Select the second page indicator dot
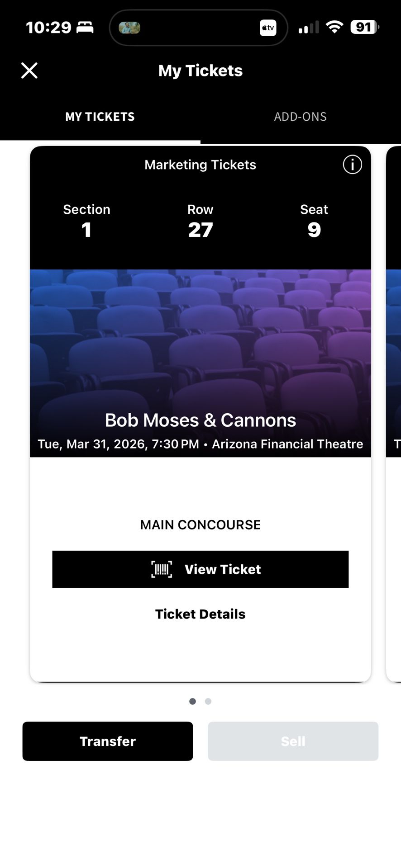The width and height of the screenshot is (401, 868). 208,701
